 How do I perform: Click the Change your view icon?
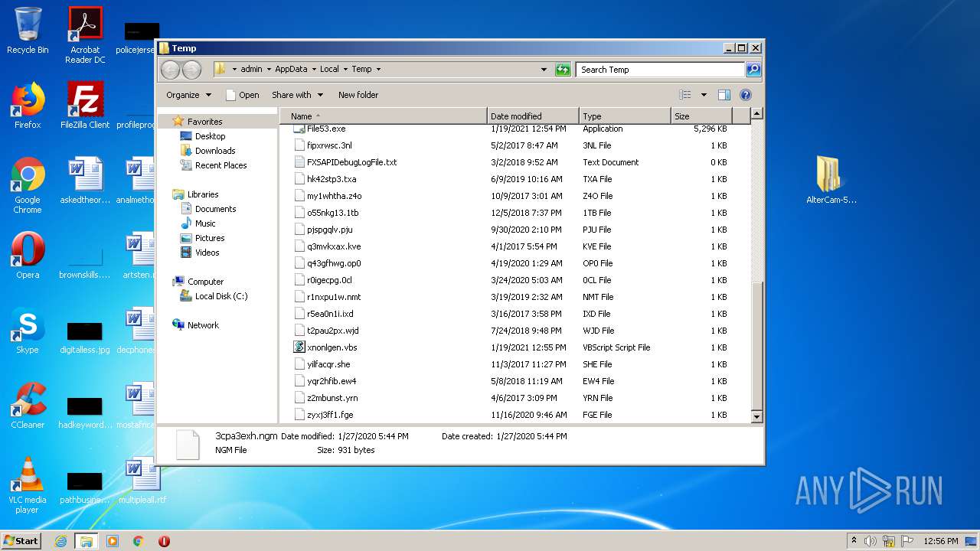tap(685, 95)
